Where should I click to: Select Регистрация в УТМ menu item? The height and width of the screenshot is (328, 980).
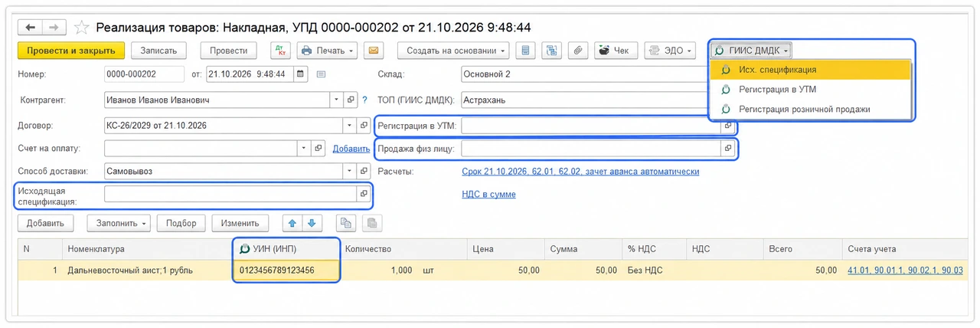(811, 89)
